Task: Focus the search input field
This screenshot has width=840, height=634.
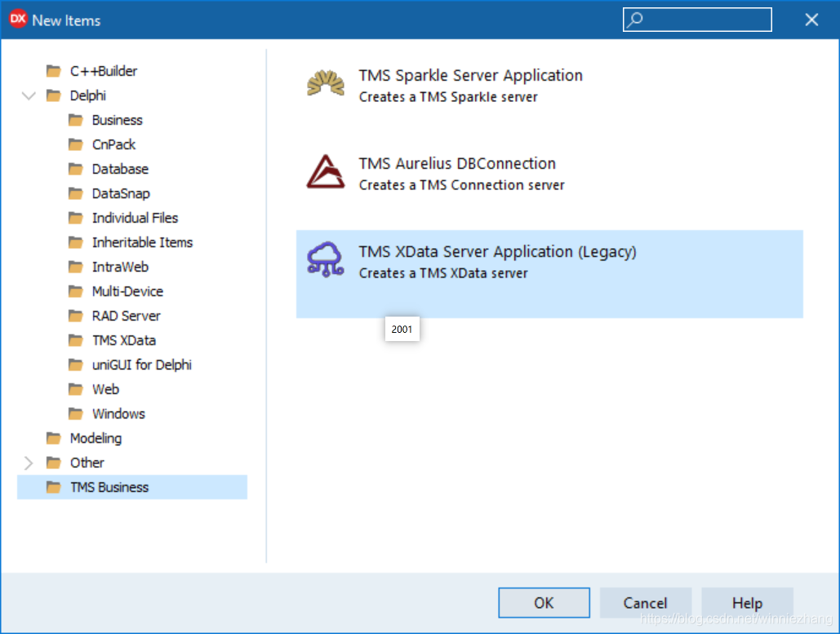Action: [697, 20]
